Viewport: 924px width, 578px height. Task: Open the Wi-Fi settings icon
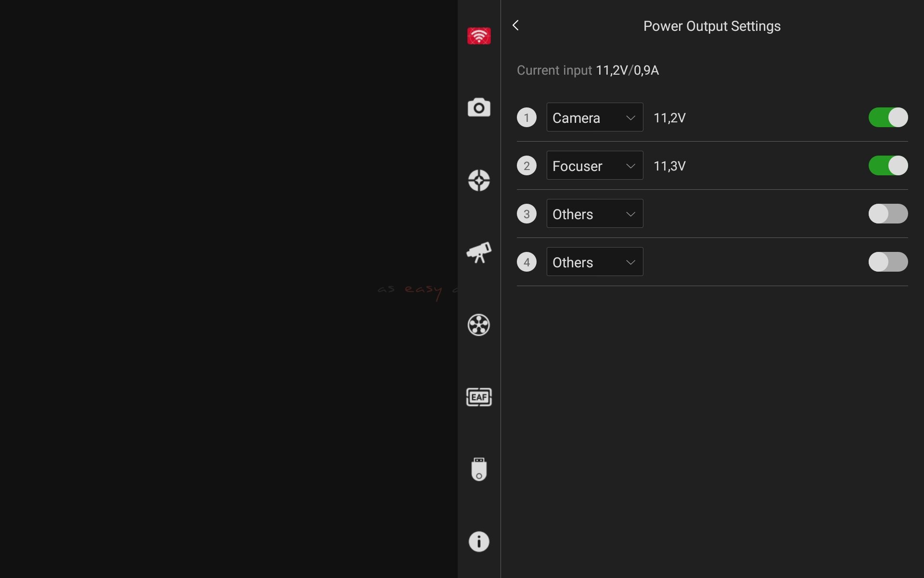click(478, 36)
